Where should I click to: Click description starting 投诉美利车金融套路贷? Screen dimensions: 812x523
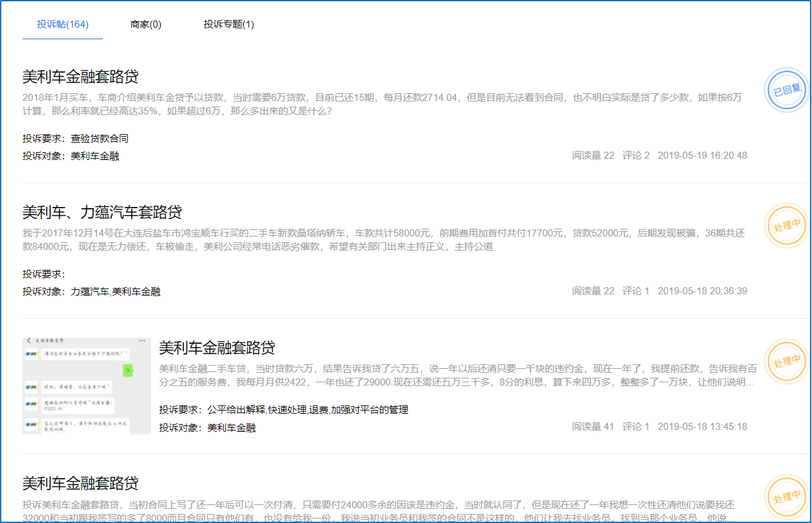(x=379, y=511)
